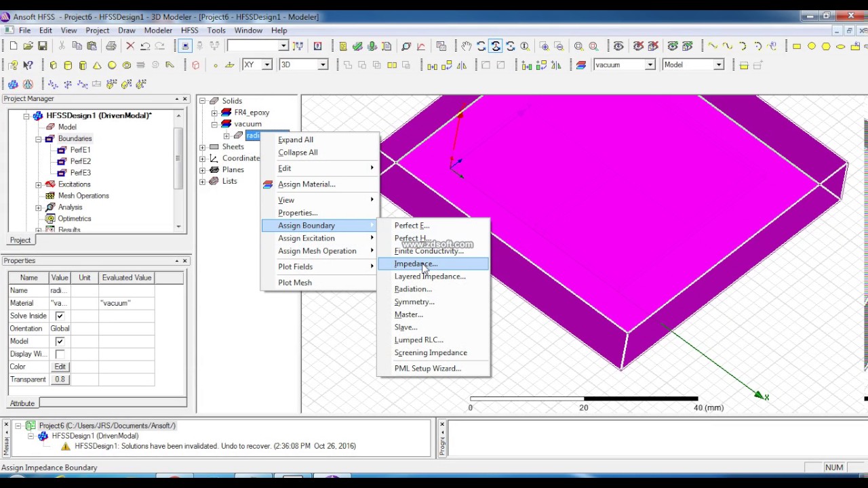Image resolution: width=868 pixels, height=488 pixels.
Task: Select the Draw Torus tool
Action: click(x=126, y=65)
